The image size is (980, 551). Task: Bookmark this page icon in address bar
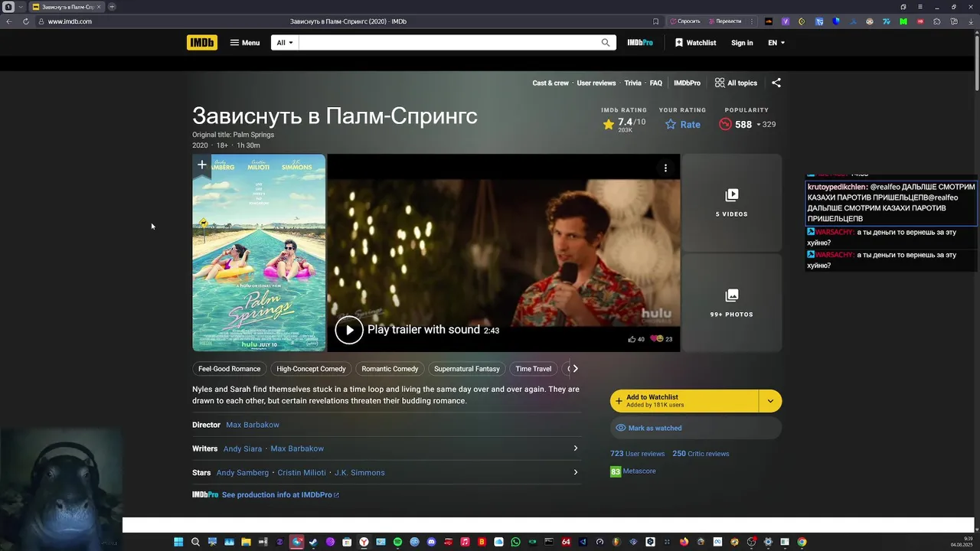point(655,21)
